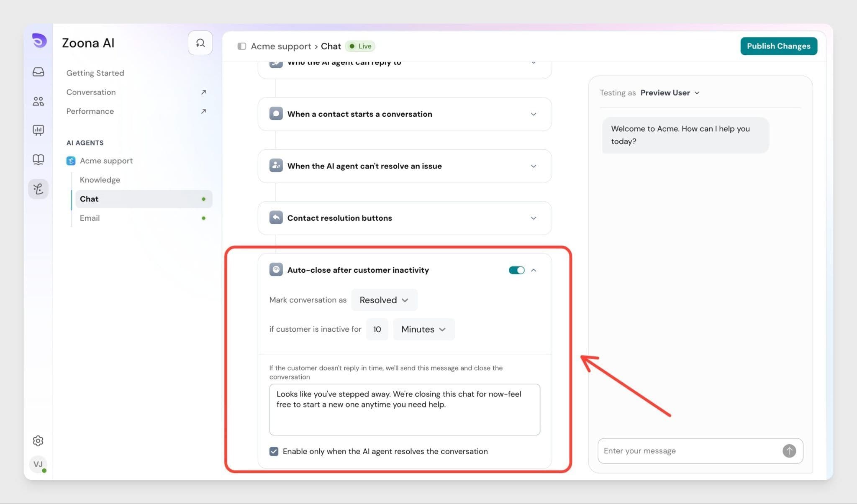The image size is (857, 504).
Task: Click the Zoona AI title text
Action: click(x=88, y=43)
